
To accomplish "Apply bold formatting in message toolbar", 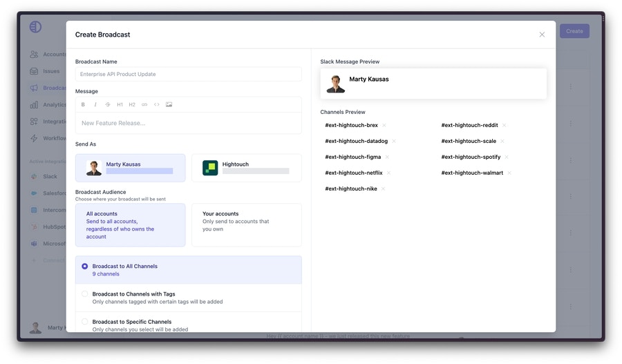I will pyautogui.click(x=83, y=105).
